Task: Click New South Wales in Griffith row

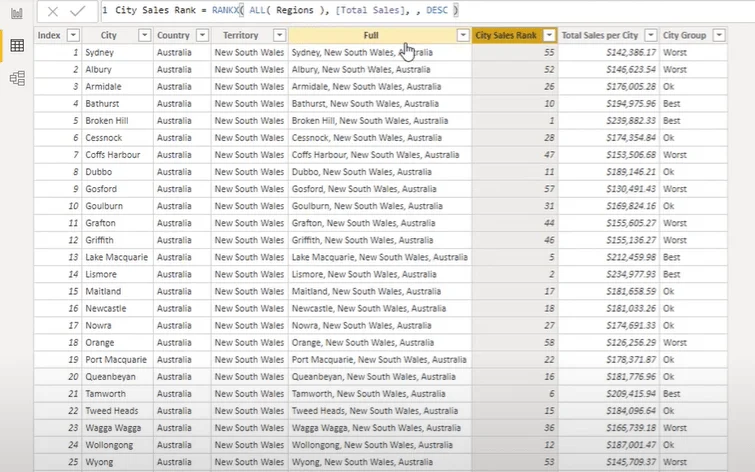Action: click(249, 240)
